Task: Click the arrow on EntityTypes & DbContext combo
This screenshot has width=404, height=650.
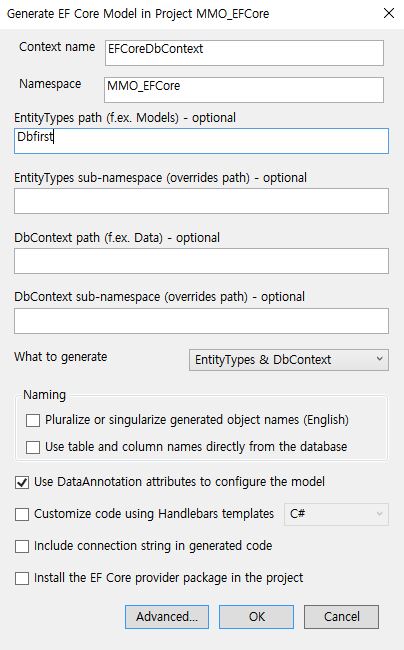Action: click(x=380, y=359)
